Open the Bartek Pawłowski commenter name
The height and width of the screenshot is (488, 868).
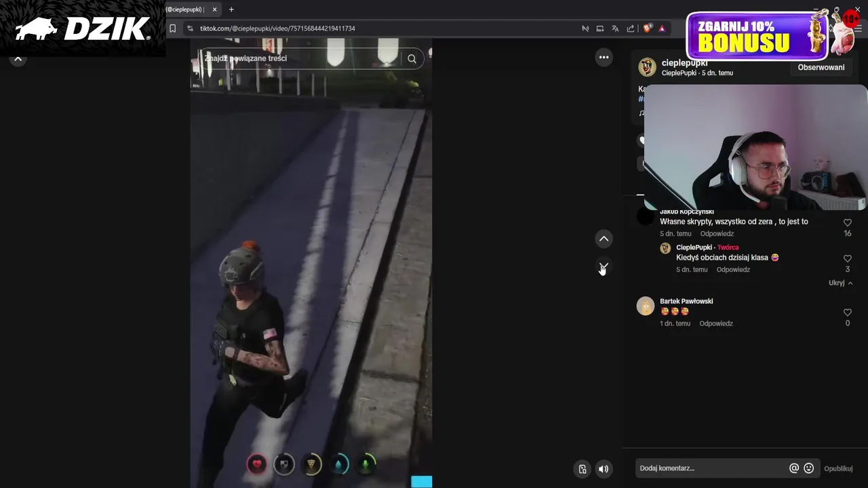point(686,301)
